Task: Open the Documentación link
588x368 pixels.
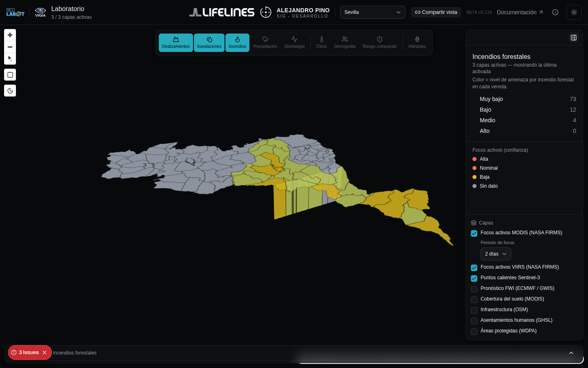Action: click(520, 12)
